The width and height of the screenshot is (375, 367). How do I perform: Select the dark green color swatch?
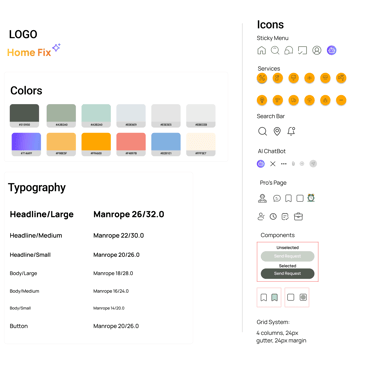(24, 116)
